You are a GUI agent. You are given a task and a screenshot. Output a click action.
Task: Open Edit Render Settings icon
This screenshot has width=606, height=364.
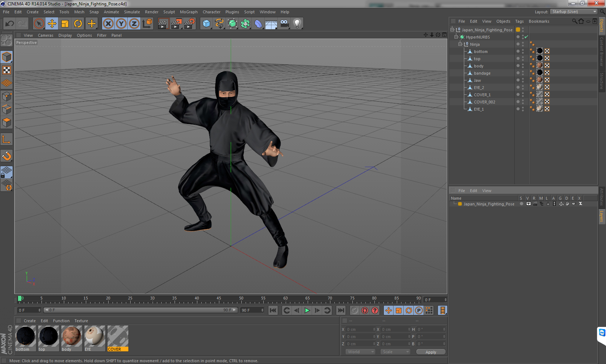[189, 24]
